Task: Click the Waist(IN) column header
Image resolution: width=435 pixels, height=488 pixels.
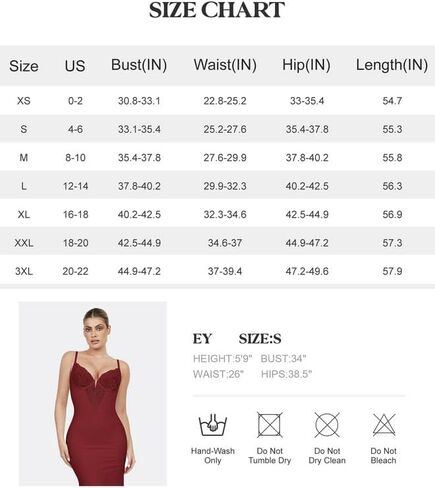Action: click(225, 65)
